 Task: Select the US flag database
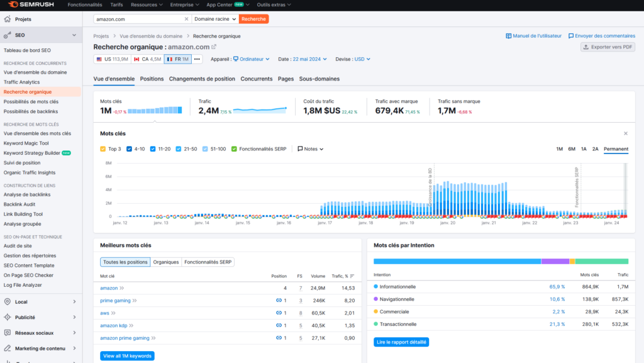click(x=112, y=59)
